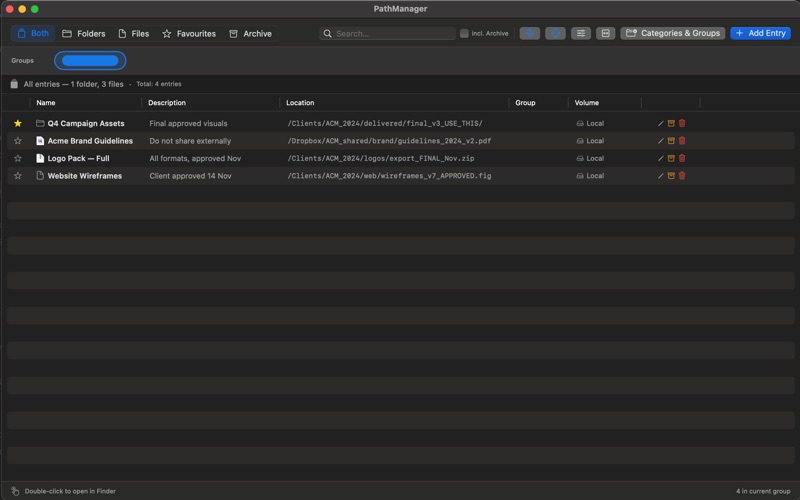
Task: Click the 'All formats, approved Nov' description
Action: pos(195,158)
